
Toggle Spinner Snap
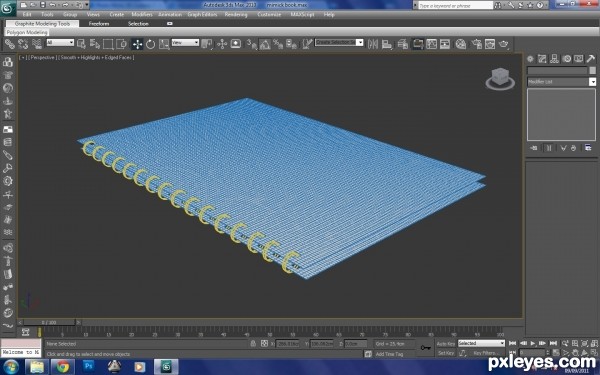click(292, 44)
